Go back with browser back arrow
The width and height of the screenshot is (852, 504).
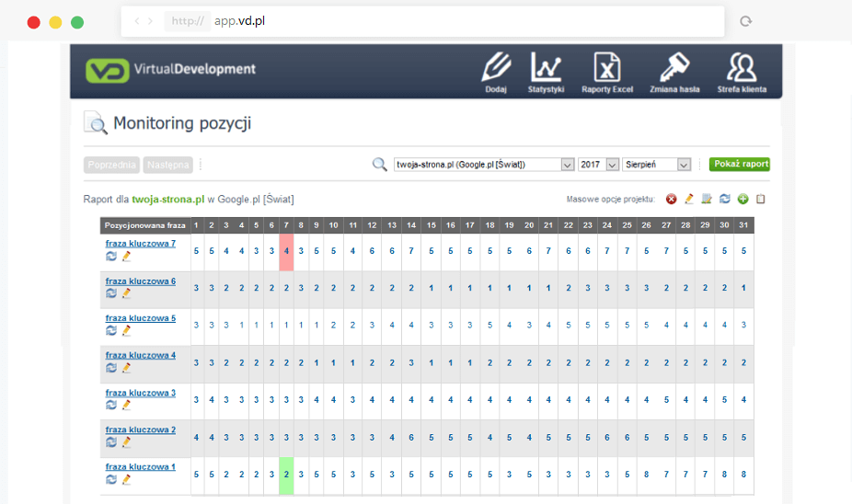coord(137,21)
